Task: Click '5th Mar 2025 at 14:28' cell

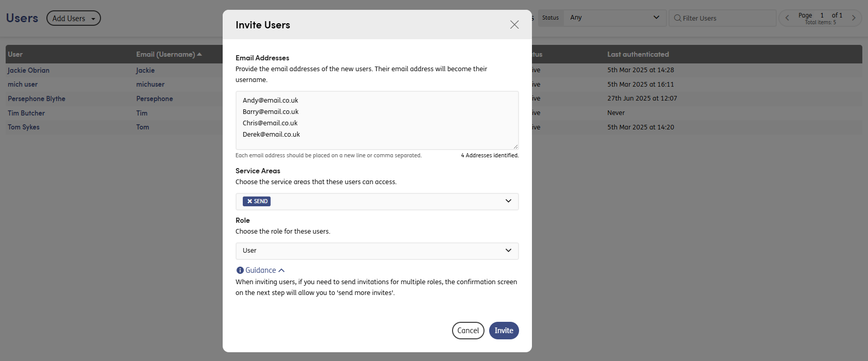Action: [641, 70]
